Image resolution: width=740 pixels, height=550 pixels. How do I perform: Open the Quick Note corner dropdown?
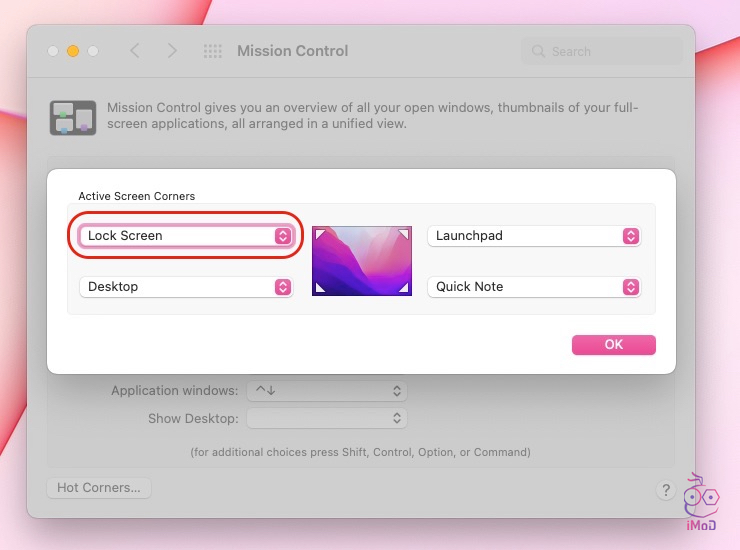coord(533,287)
